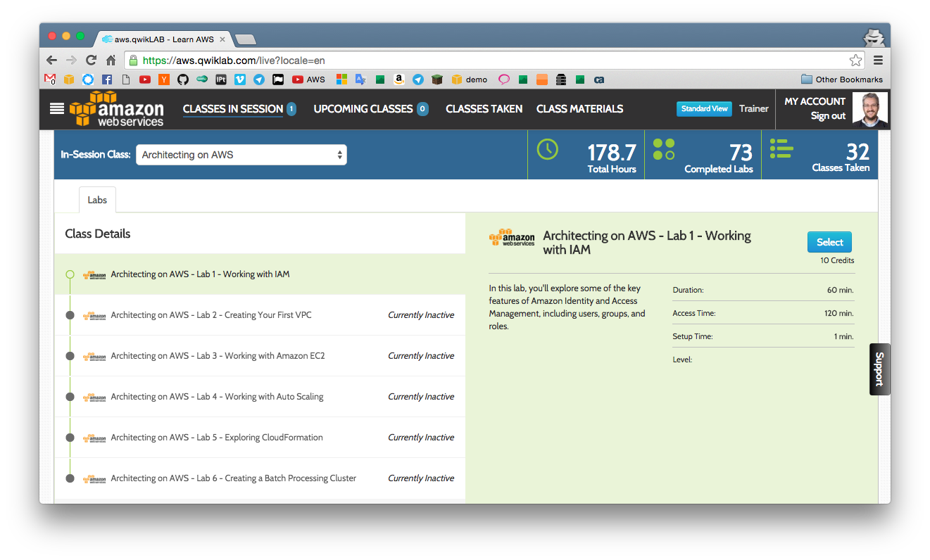Open the Facebook bookmark
930x560 pixels.
[x=107, y=79]
